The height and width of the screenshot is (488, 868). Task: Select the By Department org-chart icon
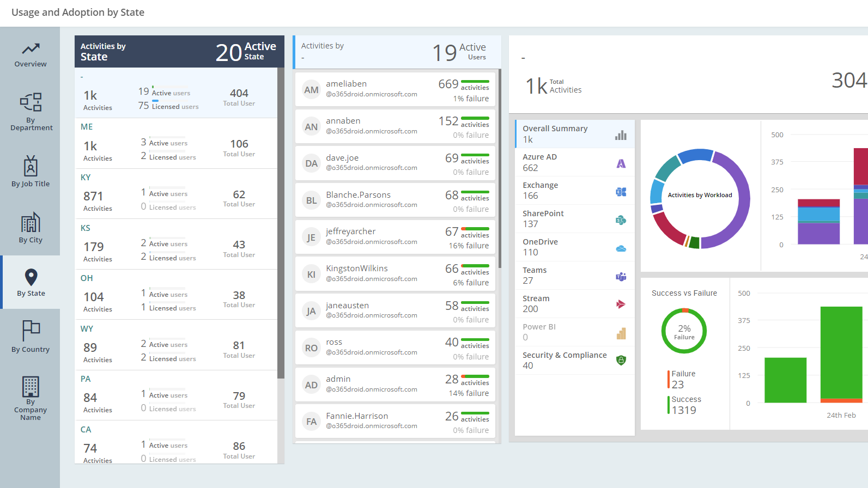pyautogui.click(x=31, y=102)
